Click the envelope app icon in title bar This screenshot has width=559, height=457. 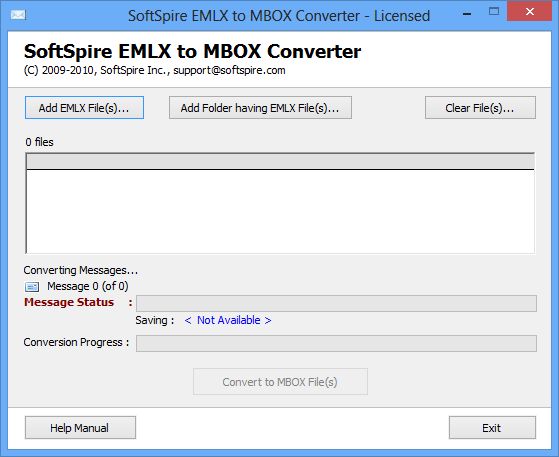pos(18,15)
